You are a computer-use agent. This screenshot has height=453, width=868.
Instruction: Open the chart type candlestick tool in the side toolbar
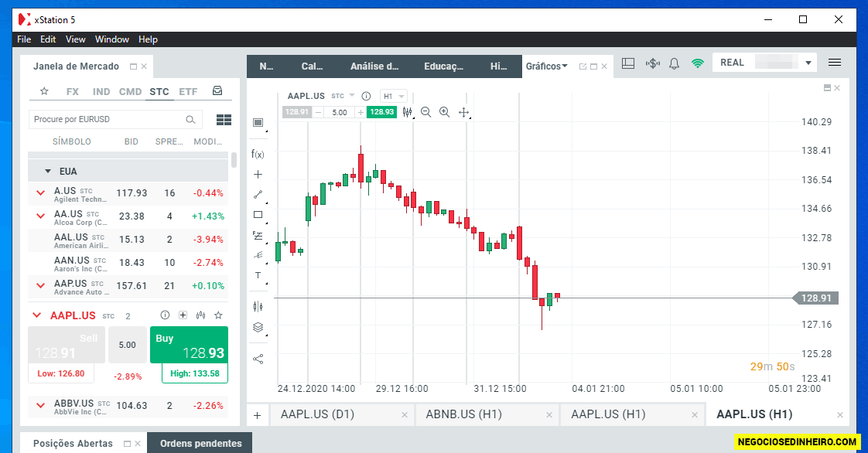tap(258, 306)
